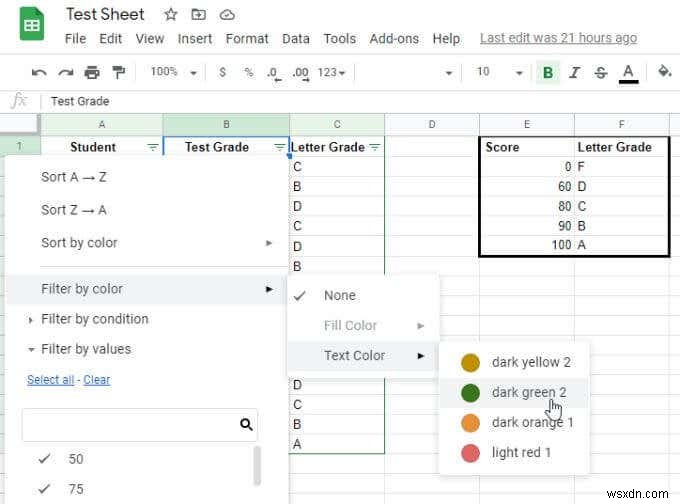Filter by dark yellow 2 text color

(x=514, y=362)
